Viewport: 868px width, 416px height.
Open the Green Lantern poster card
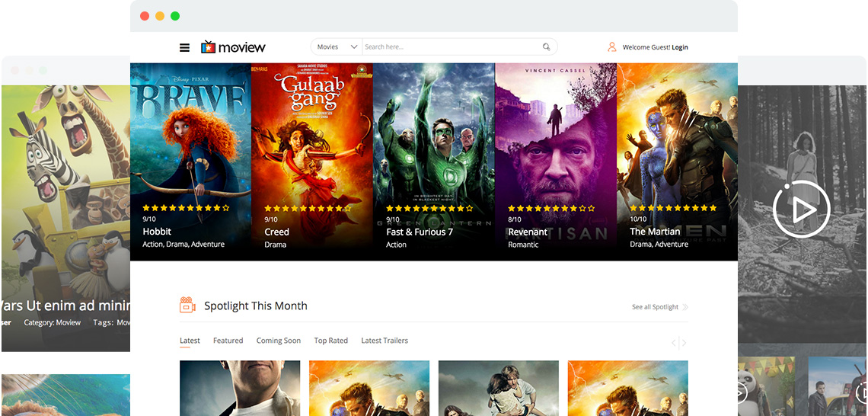pos(434,162)
